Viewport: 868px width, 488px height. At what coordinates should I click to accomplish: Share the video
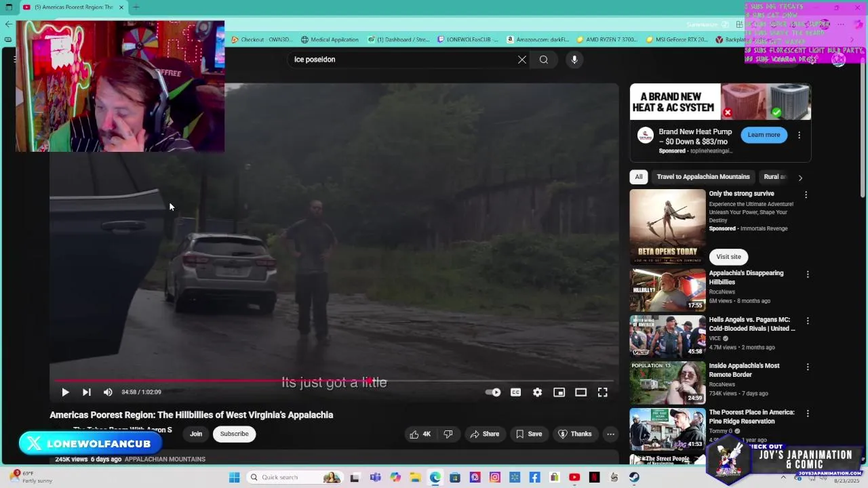coord(484,434)
